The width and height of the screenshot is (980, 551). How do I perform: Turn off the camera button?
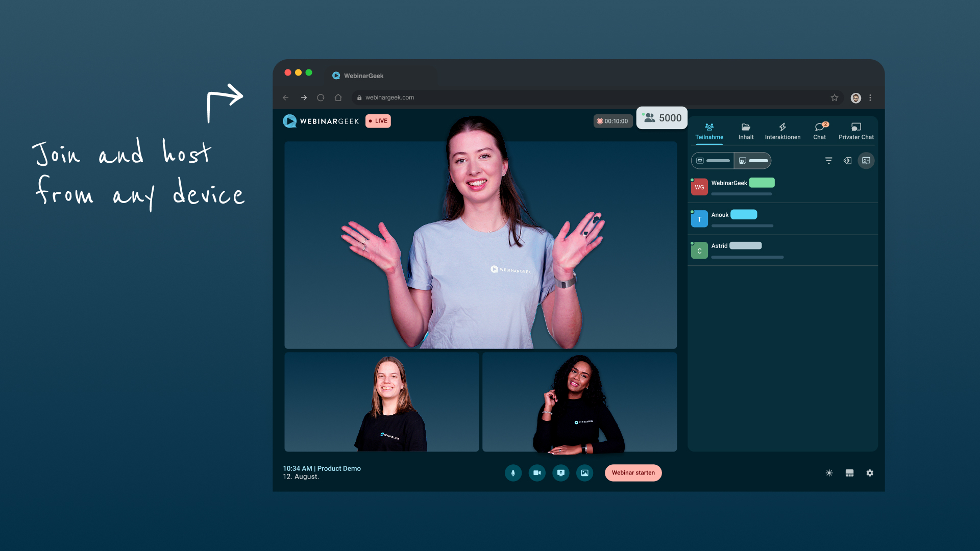pyautogui.click(x=537, y=473)
